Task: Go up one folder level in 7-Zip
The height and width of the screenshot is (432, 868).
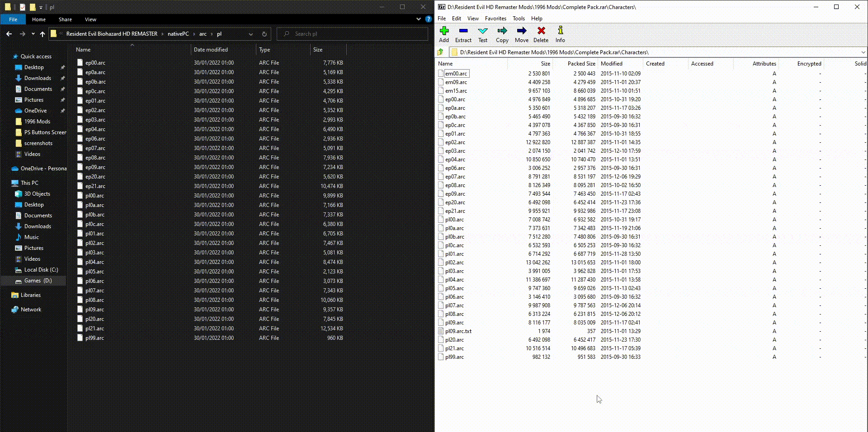Action: click(x=440, y=52)
